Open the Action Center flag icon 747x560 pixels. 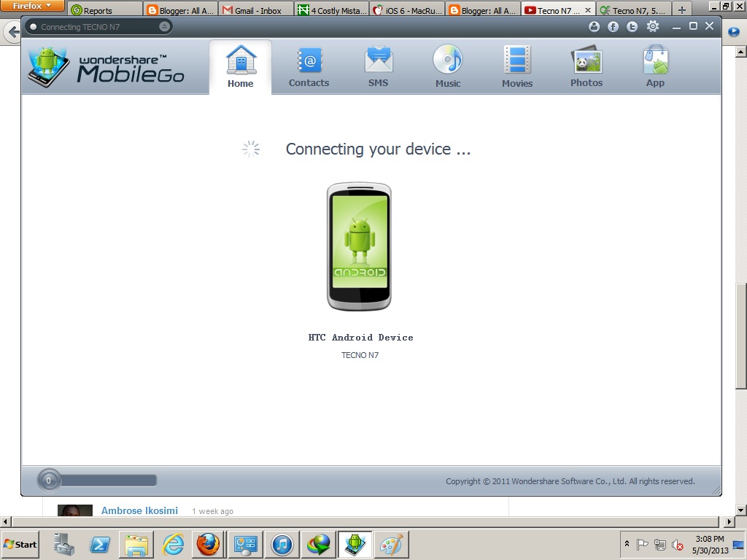tap(642, 544)
